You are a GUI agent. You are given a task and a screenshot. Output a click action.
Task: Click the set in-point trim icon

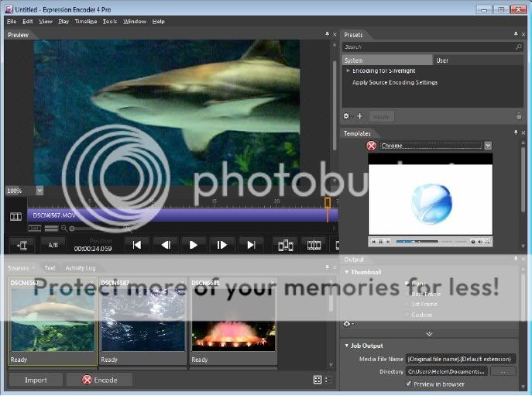pos(22,245)
